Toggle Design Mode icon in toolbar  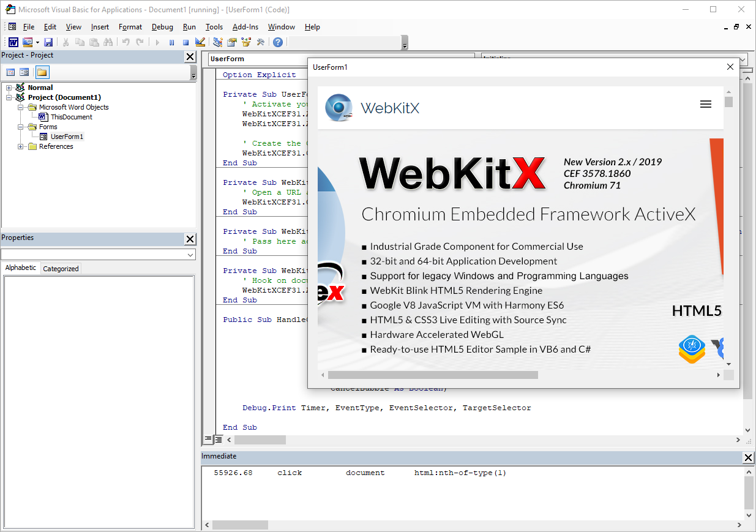[200, 42]
